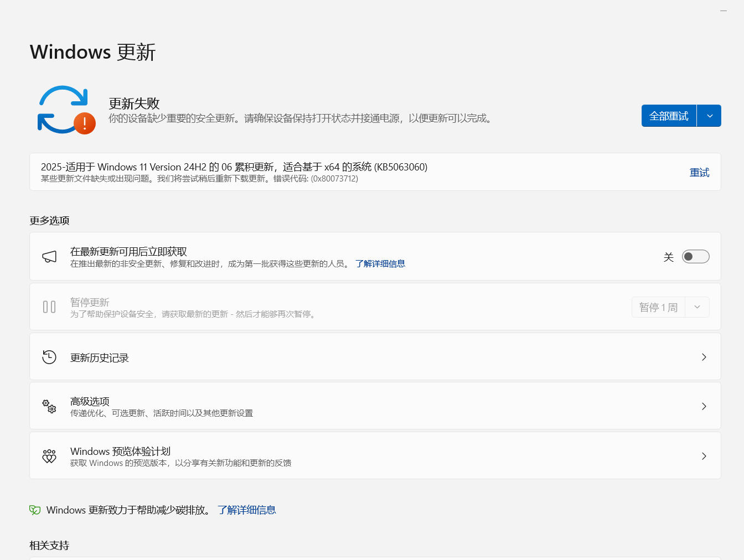Open the 暂停 1 周 dropdown chevron
The width and height of the screenshot is (744, 560).
pyautogui.click(x=697, y=307)
